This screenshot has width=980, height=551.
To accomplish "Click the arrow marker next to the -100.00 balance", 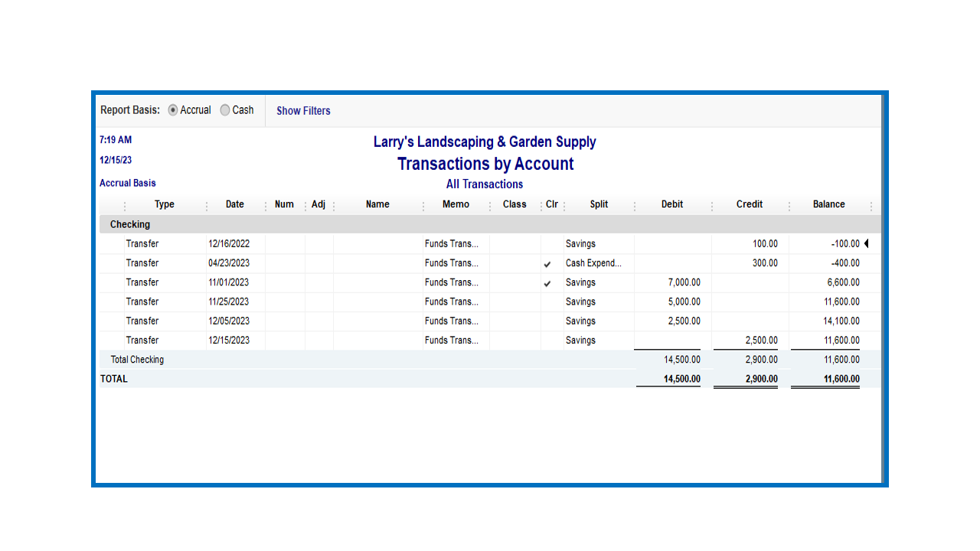I will (x=866, y=243).
